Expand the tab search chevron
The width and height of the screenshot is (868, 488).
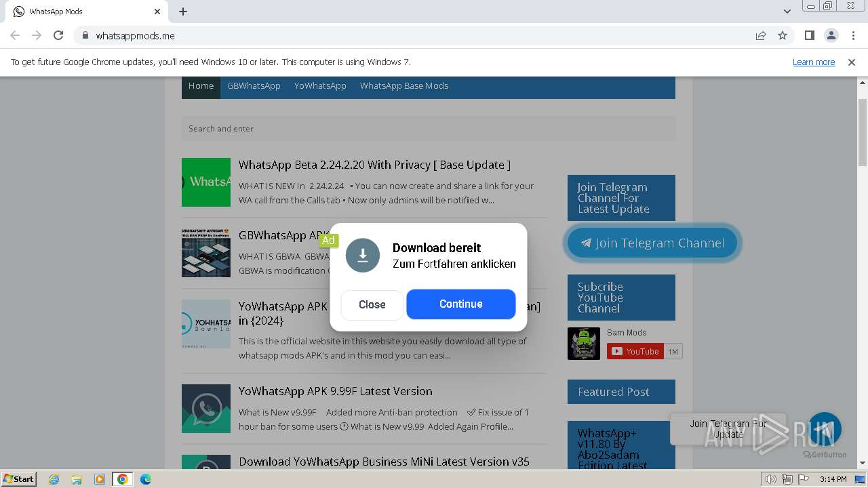coord(787,12)
